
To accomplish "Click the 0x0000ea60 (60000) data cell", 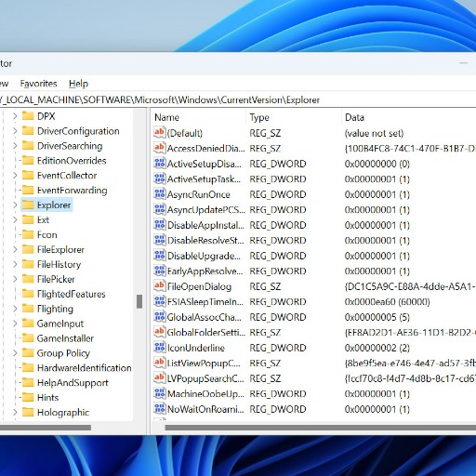I will tap(387, 302).
